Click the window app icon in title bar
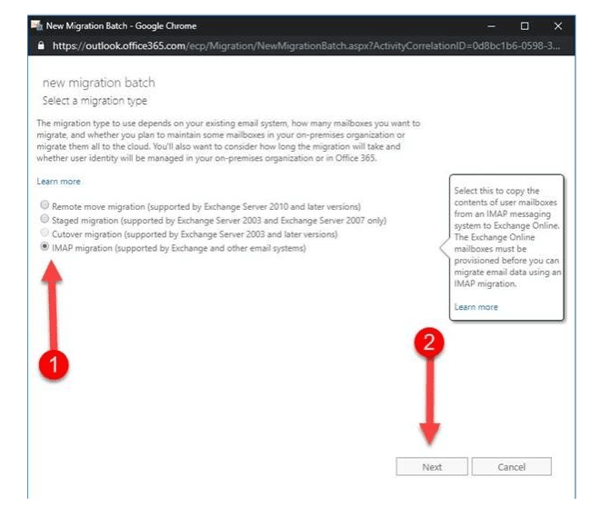 click(x=37, y=26)
